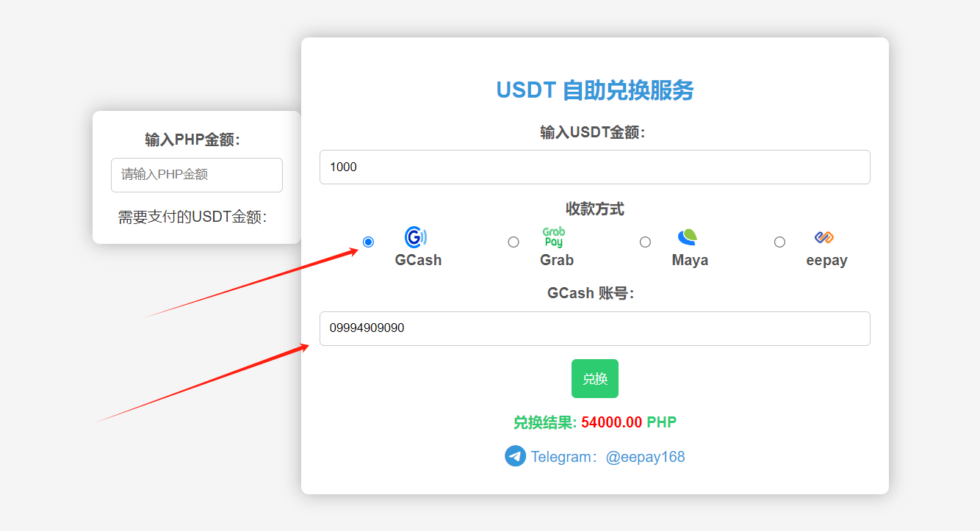Viewport: 980px width, 531px height.
Task: Click the Telegram paper plane icon
Action: coord(515,456)
